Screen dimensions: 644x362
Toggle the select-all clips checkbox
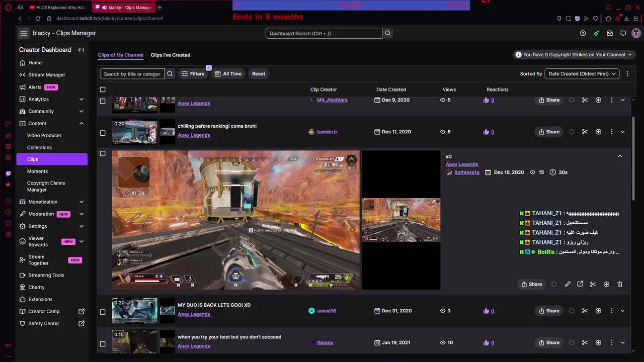(x=103, y=89)
